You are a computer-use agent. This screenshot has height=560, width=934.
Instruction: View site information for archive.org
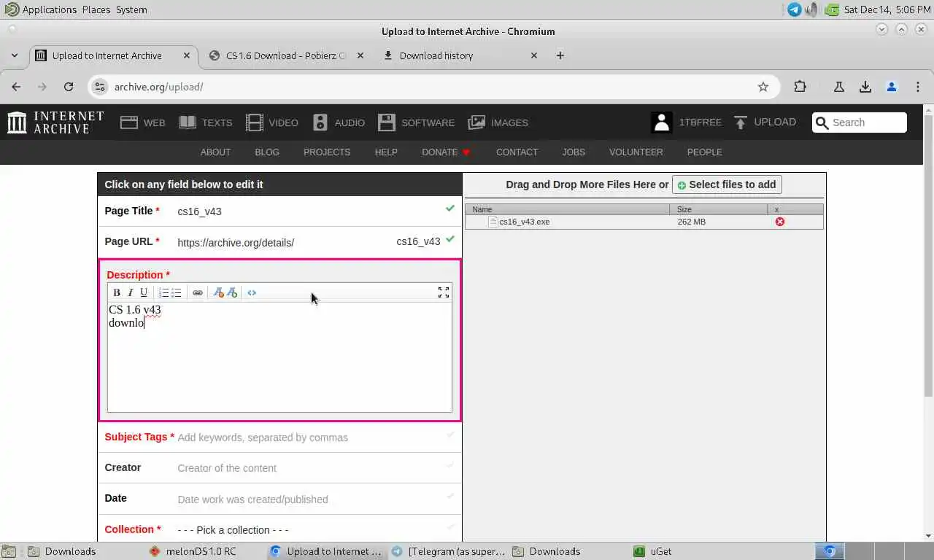point(101,87)
